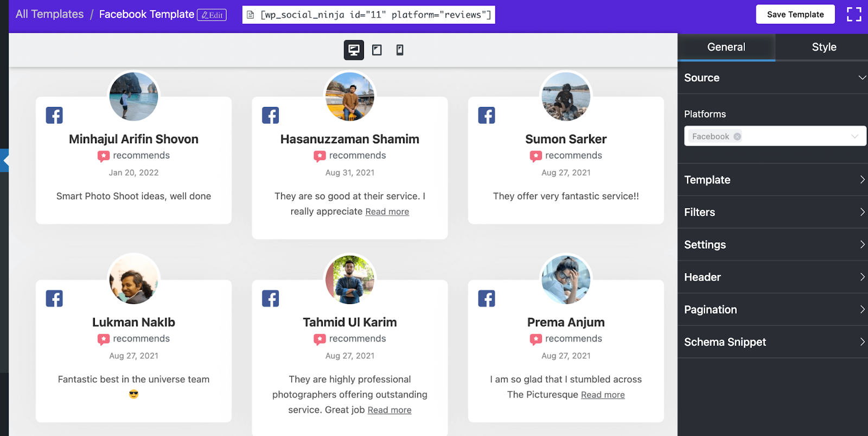Open Sumon Sarker's profile photo

pyautogui.click(x=566, y=96)
